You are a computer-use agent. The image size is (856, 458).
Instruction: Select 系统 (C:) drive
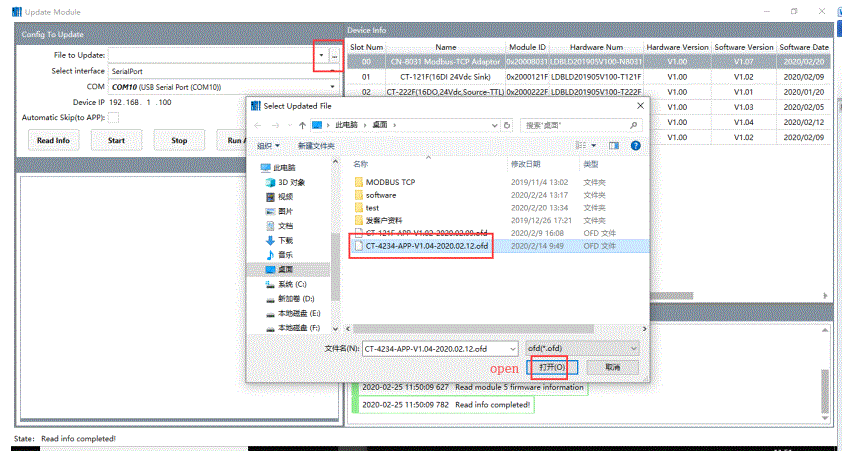pos(286,284)
